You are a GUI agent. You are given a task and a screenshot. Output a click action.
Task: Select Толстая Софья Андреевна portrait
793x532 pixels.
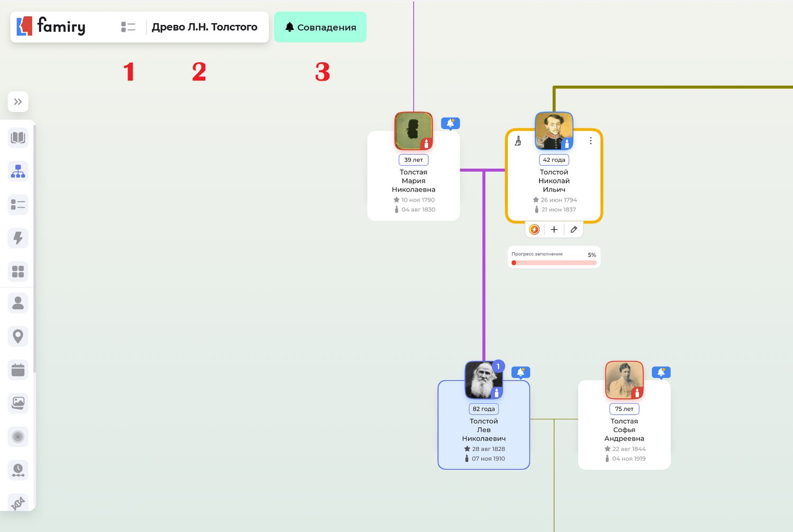pos(624,380)
